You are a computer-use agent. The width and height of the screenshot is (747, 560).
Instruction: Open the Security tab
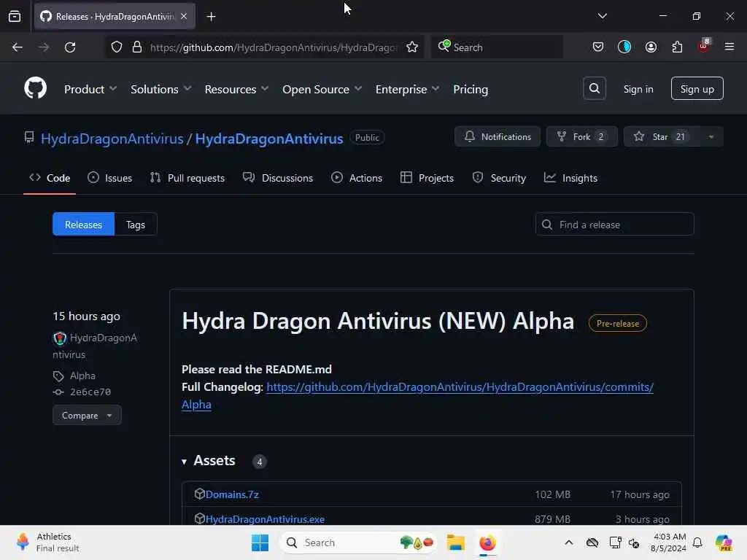pyautogui.click(x=499, y=178)
